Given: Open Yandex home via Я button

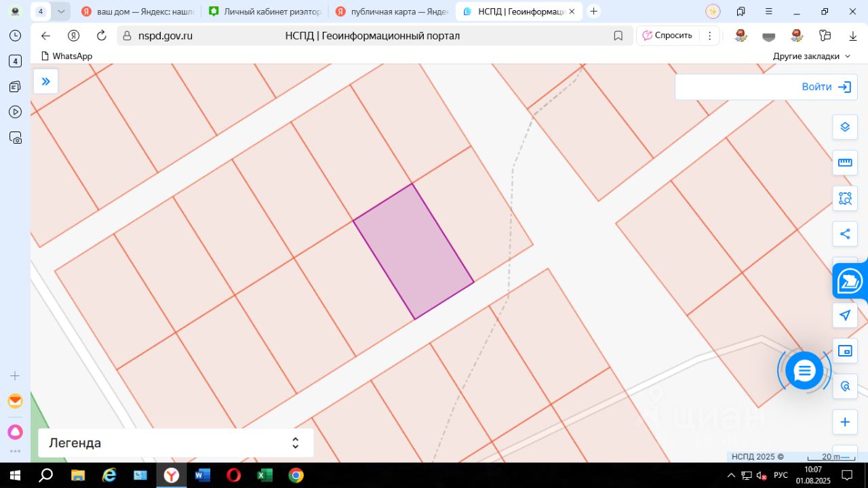Looking at the screenshot, I should [74, 36].
